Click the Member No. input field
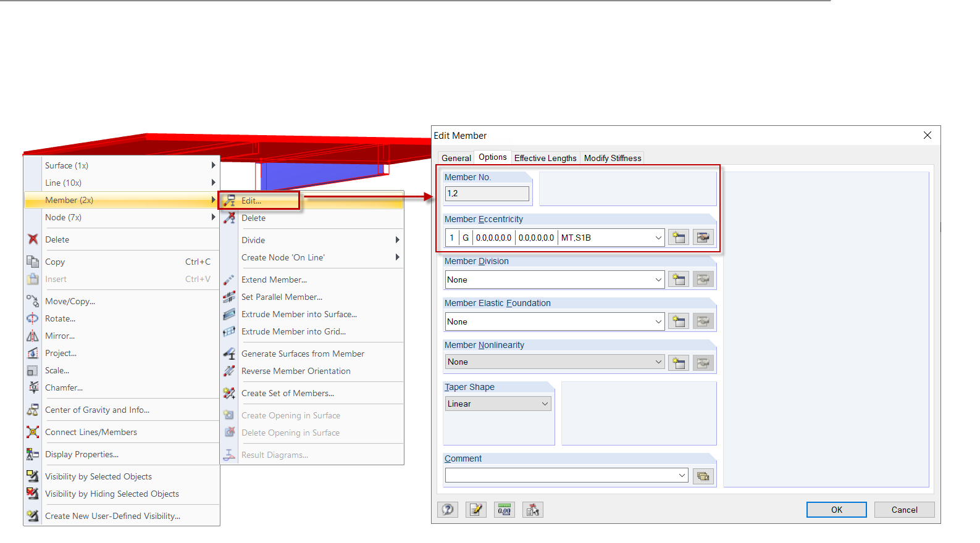The image size is (980, 543). [x=487, y=194]
